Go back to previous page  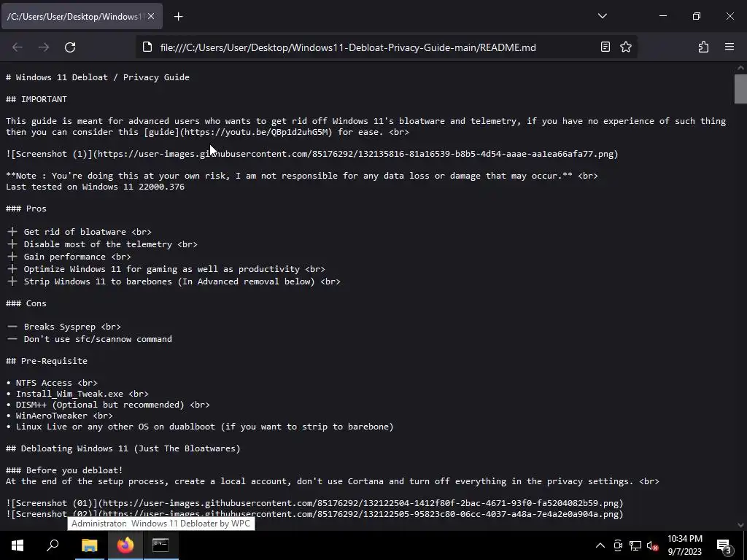pos(18,47)
